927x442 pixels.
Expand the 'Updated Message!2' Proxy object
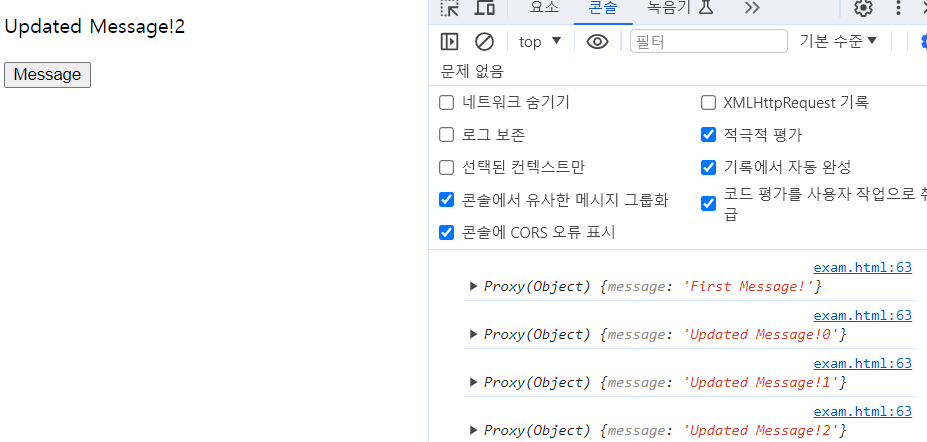click(x=473, y=430)
